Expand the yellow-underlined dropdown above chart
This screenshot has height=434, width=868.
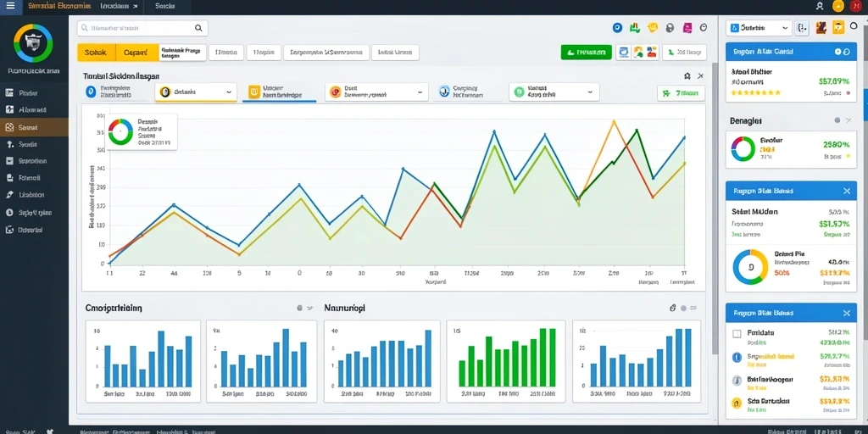(196, 92)
